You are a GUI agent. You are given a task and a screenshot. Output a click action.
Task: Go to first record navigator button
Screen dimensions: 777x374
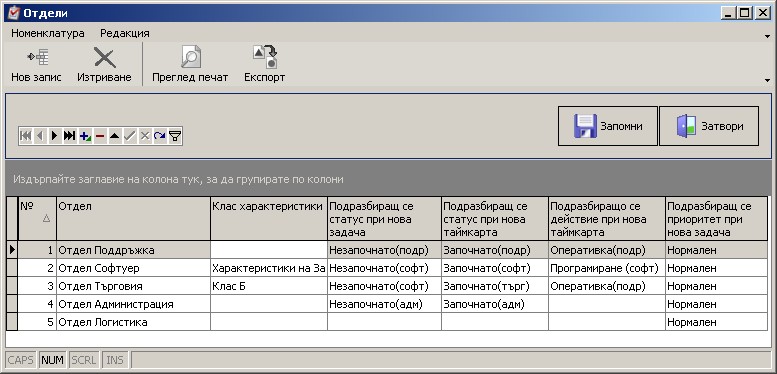tap(25, 136)
